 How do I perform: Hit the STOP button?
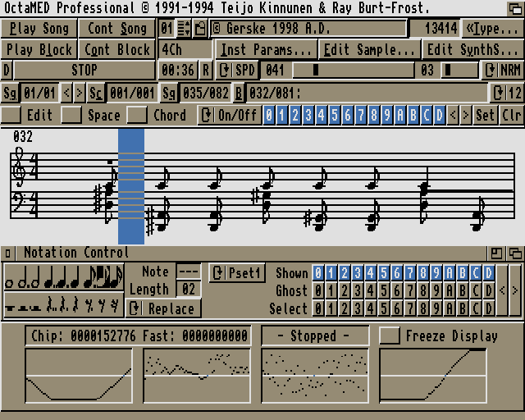click(84, 70)
